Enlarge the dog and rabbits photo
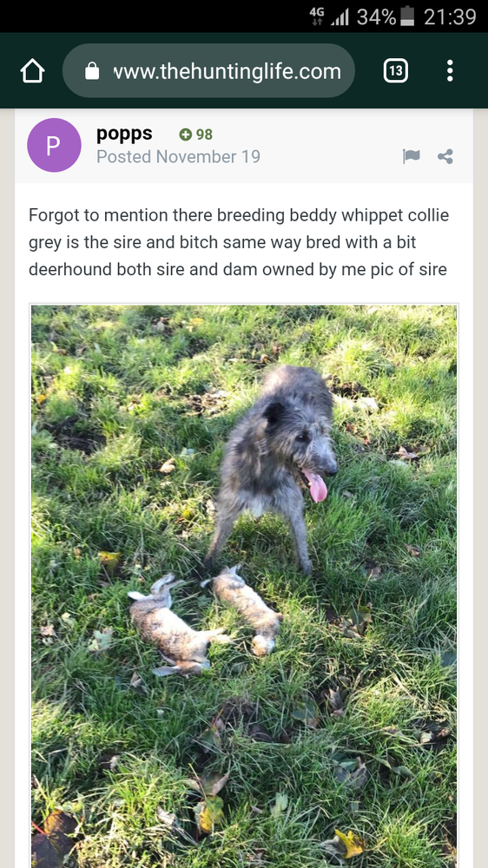488x868 pixels. coord(244,586)
